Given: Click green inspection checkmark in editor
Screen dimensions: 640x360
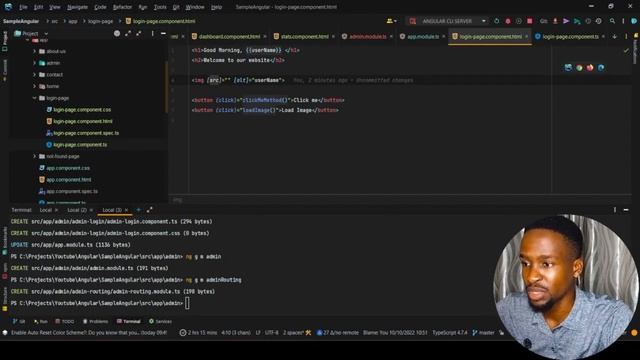Looking at the screenshot, I should tap(626, 50).
